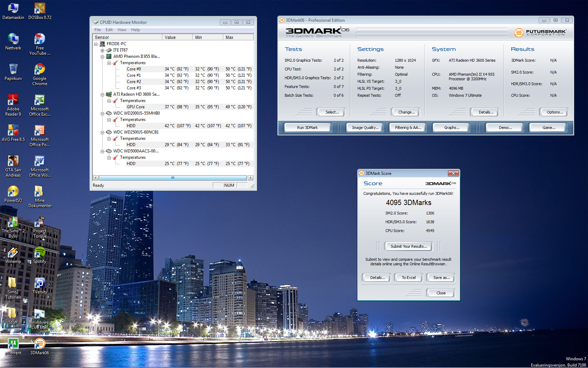Open Mine Dokumenter folder icon
The image size is (588, 368).
40,196
